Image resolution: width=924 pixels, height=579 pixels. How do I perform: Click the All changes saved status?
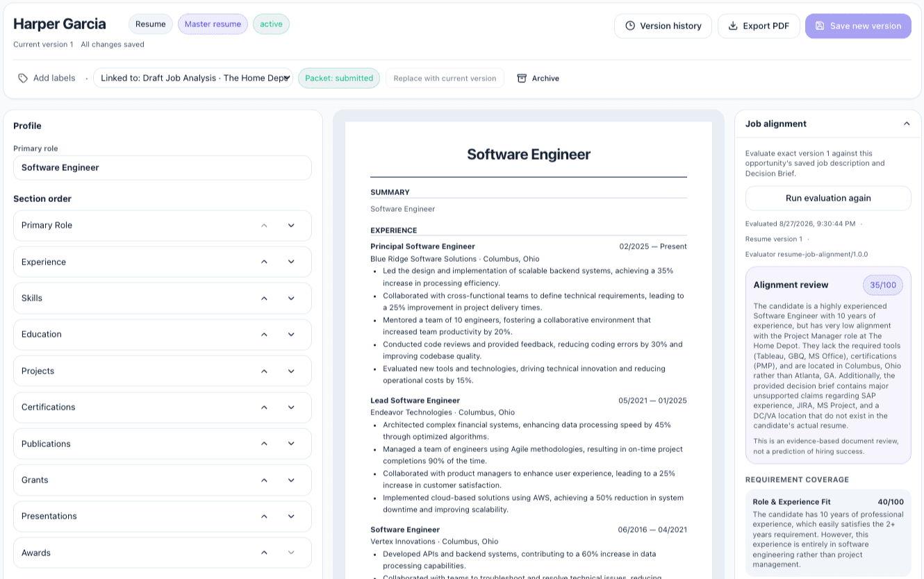coord(113,44)
